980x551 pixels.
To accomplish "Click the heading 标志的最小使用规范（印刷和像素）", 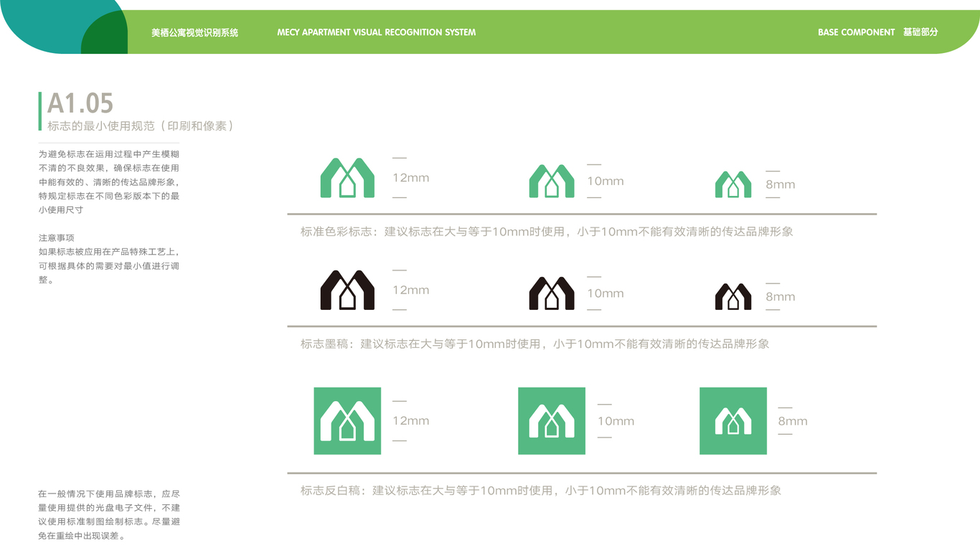I will (141, 126).
